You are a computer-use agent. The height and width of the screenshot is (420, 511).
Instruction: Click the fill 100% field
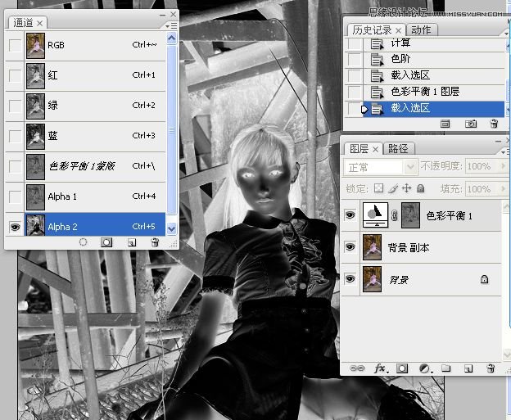[x=482, y=189]
